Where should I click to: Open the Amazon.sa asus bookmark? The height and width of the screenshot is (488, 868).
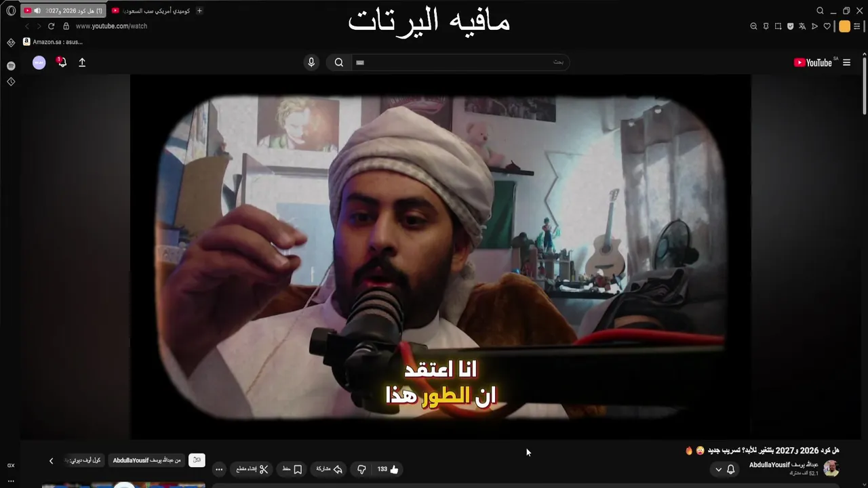(x=53, y=41)
